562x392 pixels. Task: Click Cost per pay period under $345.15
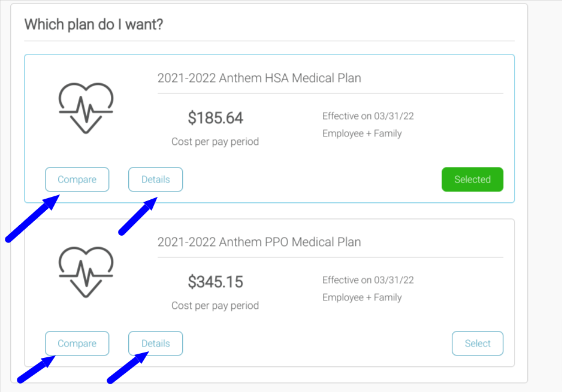215,306
